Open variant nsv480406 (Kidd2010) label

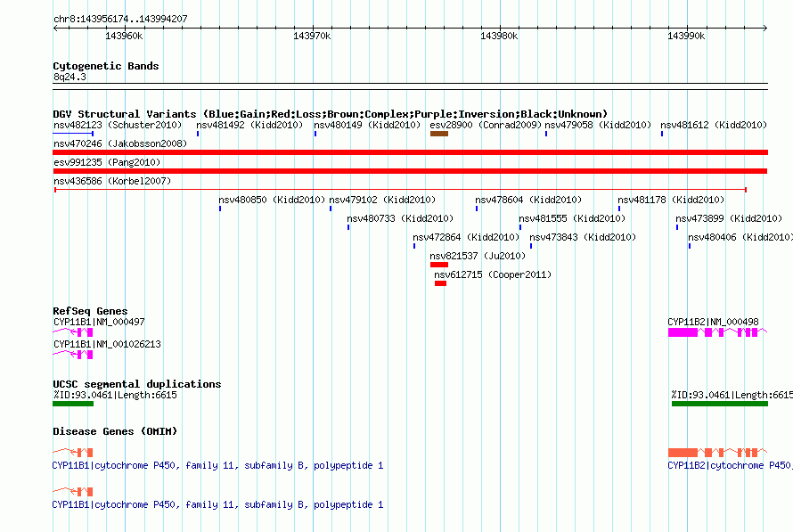pyautogui.click(x=740, y=237)
